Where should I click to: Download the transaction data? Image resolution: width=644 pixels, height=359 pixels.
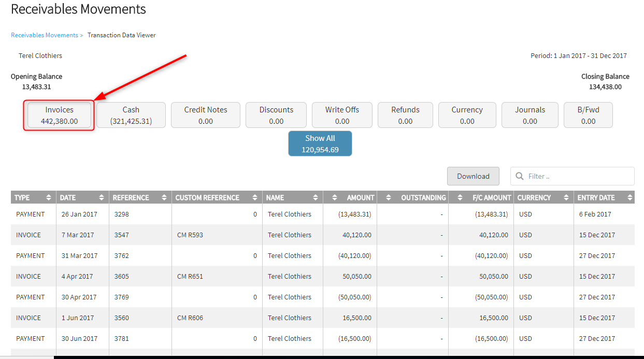[x=473, y=176]
